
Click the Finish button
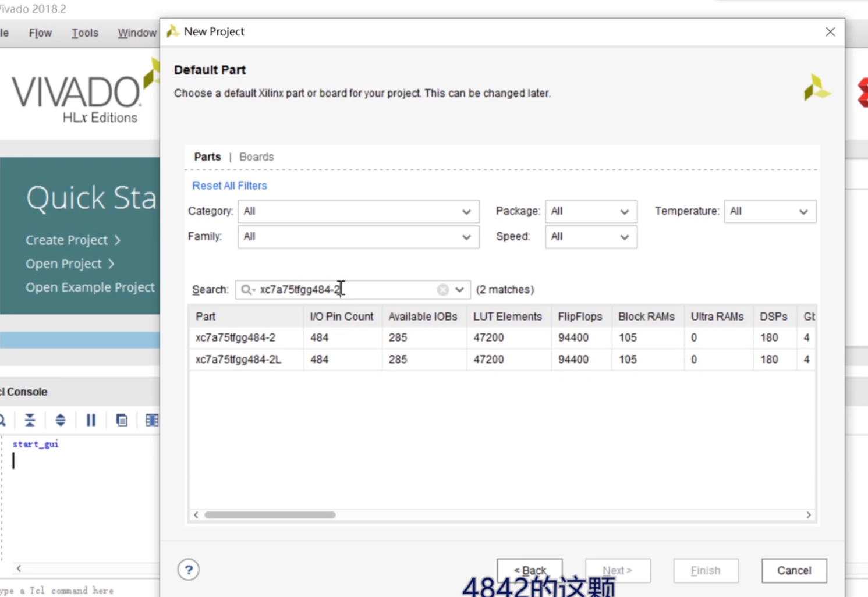[x=706, y=570]
